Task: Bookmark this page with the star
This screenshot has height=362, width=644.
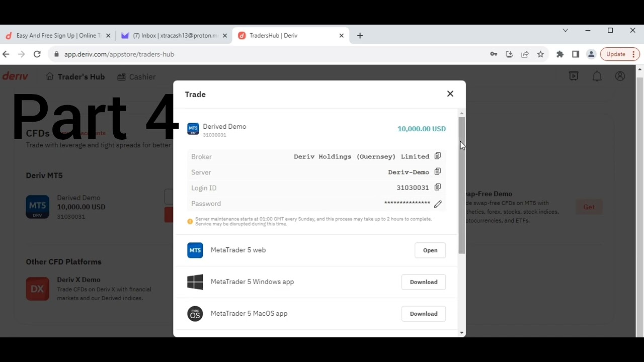Action: (x=540, y=54)
